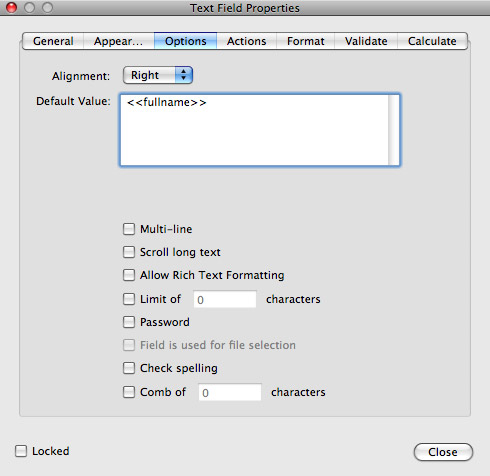Click the Close button
This screenshot has width=490, height=476.
[443, 452]
